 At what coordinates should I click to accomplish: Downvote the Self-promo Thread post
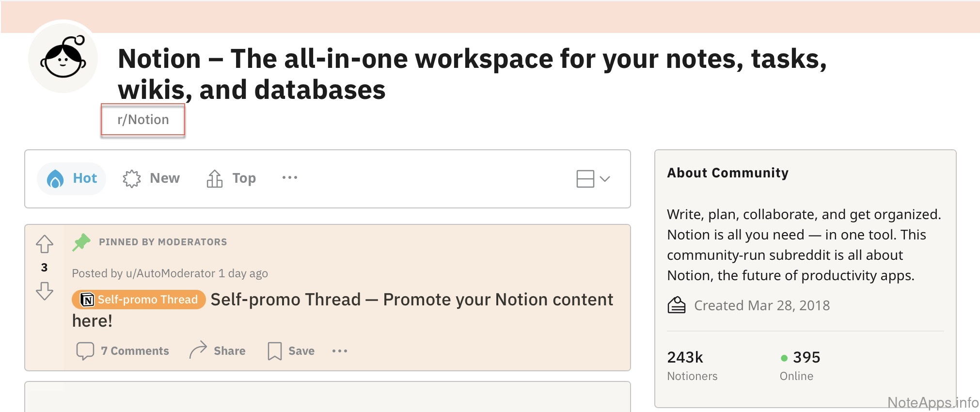[x=45, y=291]
